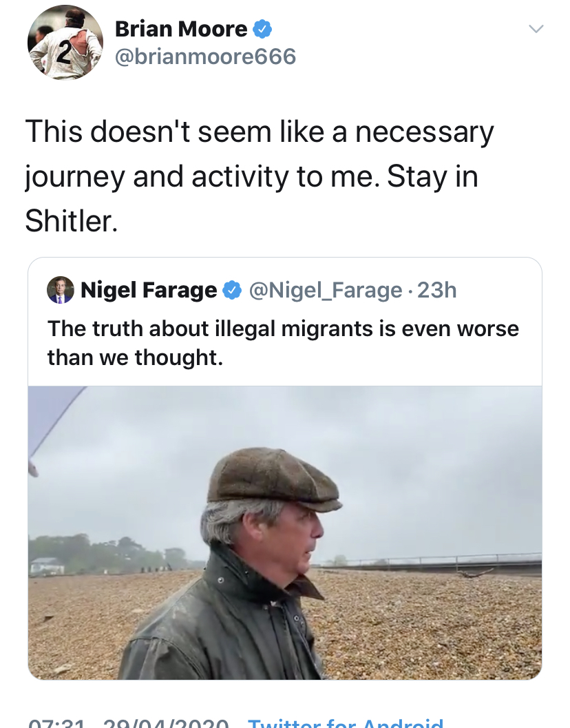
Task: Play the Farage beach video
Action: tap(284, 532)
